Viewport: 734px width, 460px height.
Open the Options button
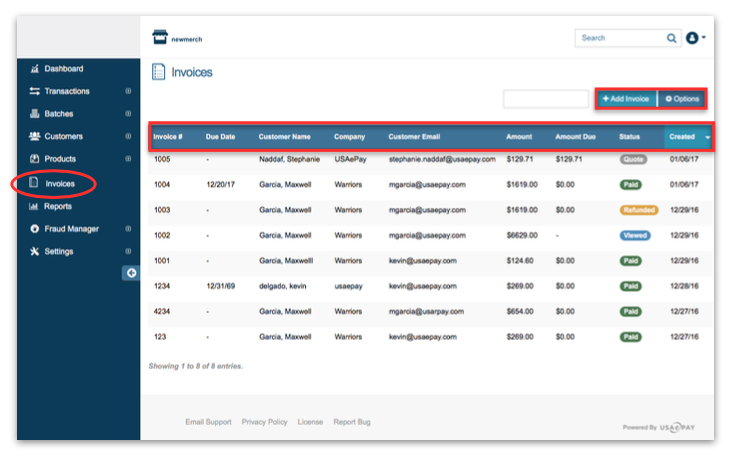tap(682, 99)
